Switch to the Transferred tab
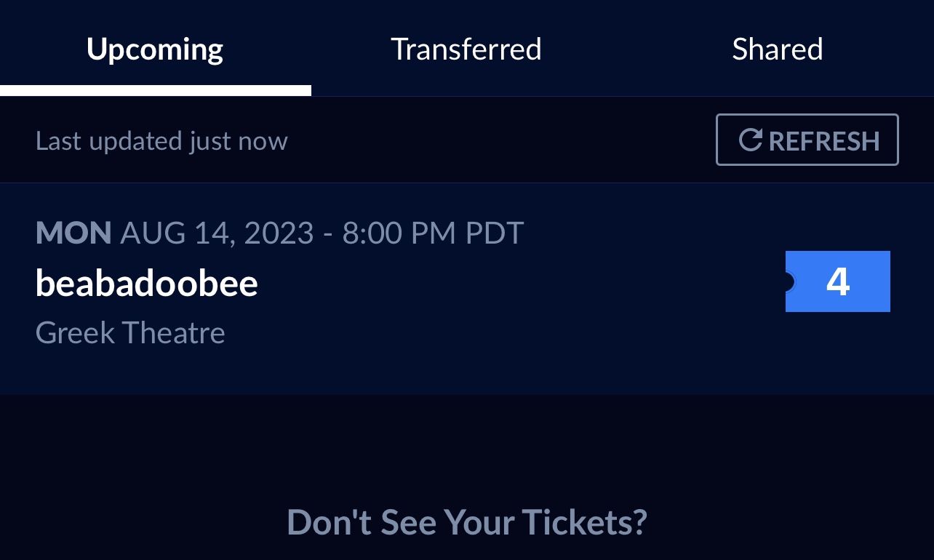934x560 pixels. click(466, 49)
